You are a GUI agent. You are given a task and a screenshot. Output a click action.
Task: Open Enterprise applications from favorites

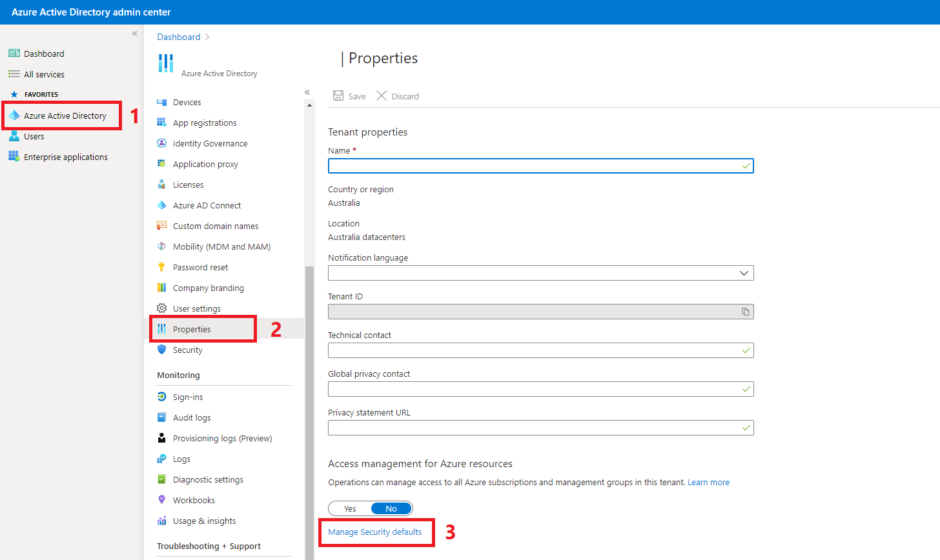pyautogui.click(x=66, y=157)
